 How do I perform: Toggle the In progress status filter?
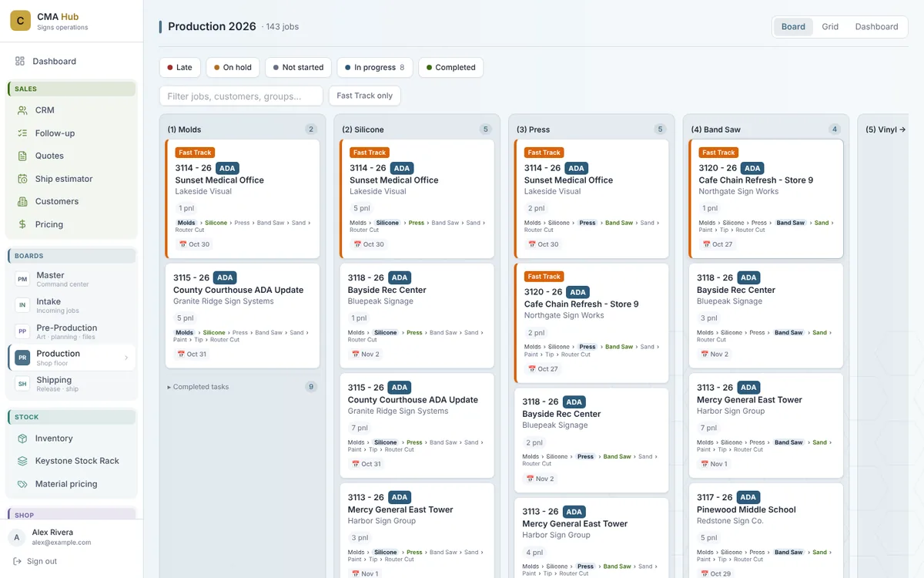pos(375,68)
